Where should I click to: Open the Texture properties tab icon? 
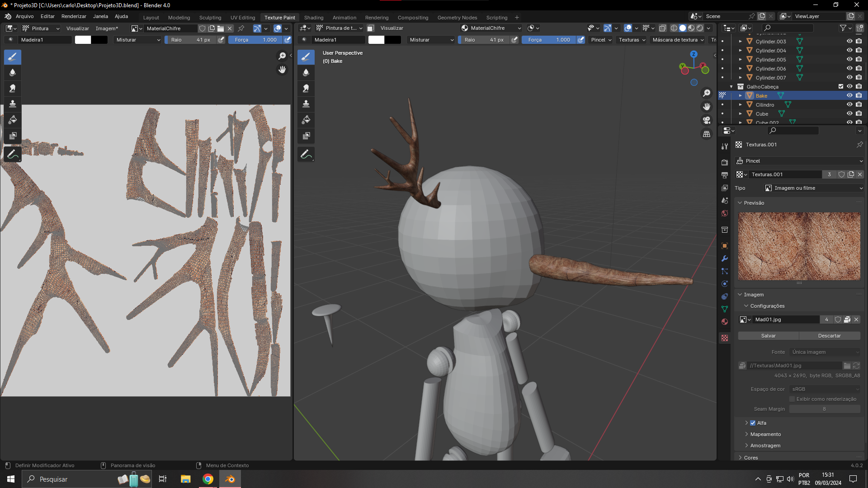[x=725, y=338]
